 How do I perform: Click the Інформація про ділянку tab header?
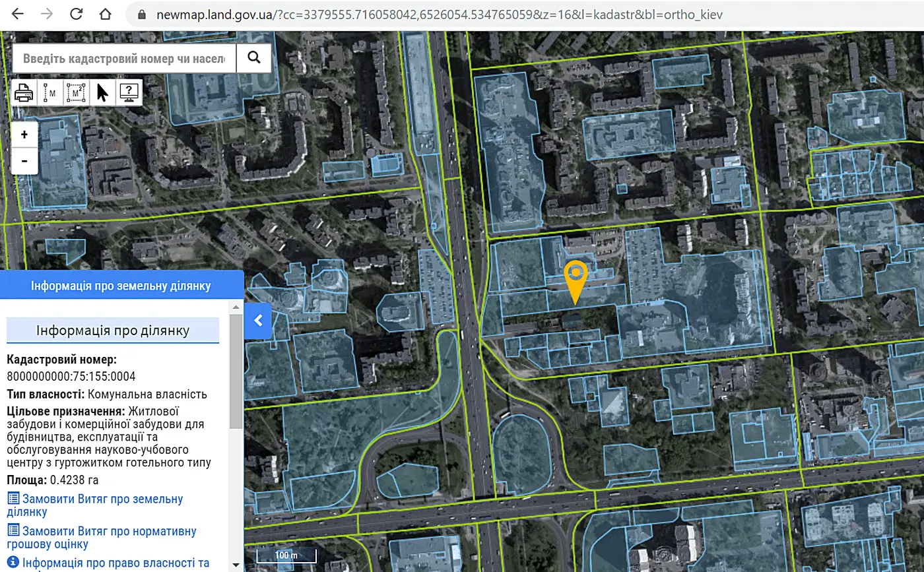click(x=113, y=331)
